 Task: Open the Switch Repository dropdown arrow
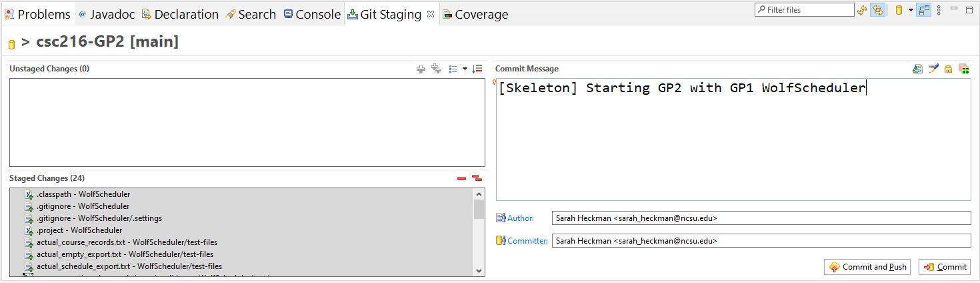(911, 10)
